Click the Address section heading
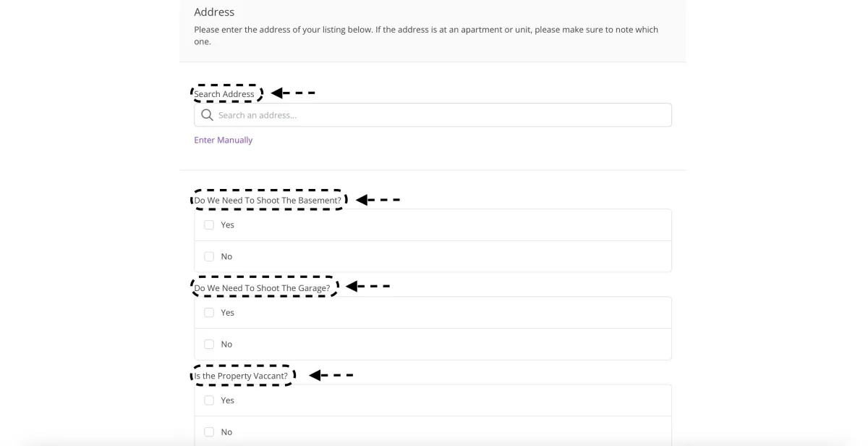The image size is (868, 446). [214, 12]
